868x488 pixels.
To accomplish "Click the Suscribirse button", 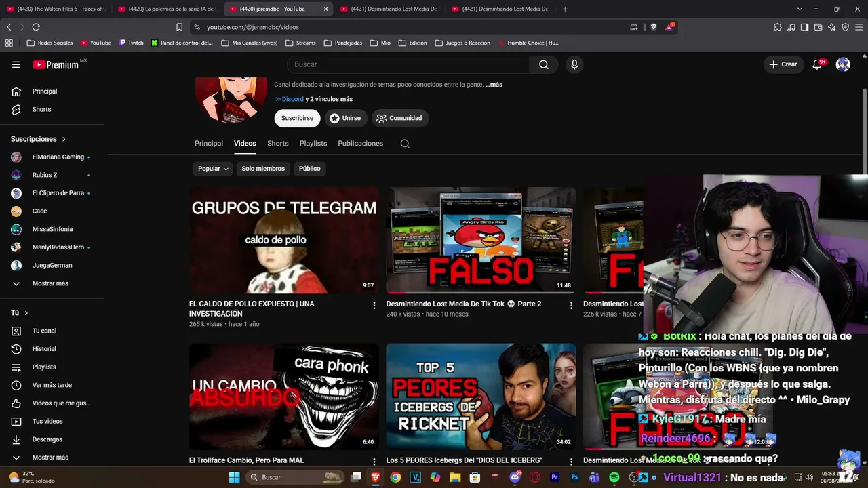I will click(297, 118).
